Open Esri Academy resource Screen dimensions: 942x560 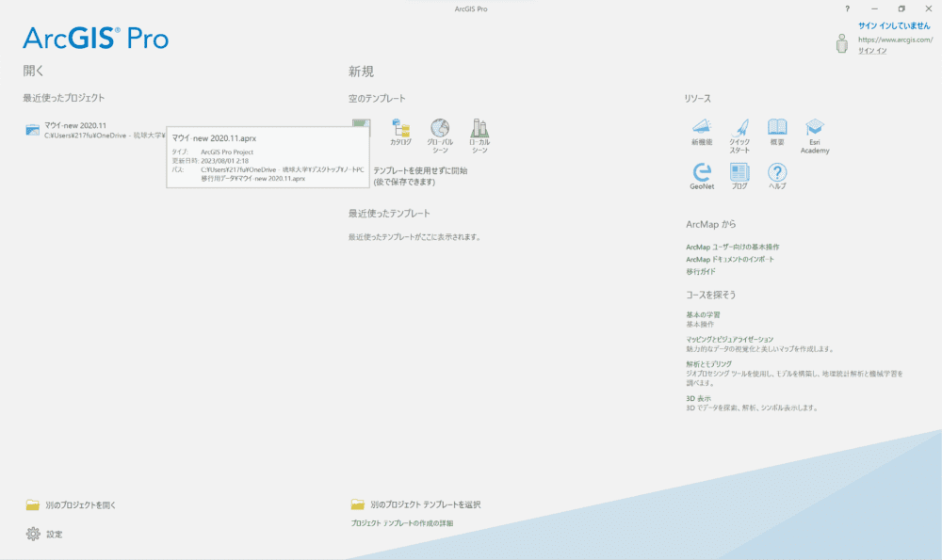(x=815, y=136)
